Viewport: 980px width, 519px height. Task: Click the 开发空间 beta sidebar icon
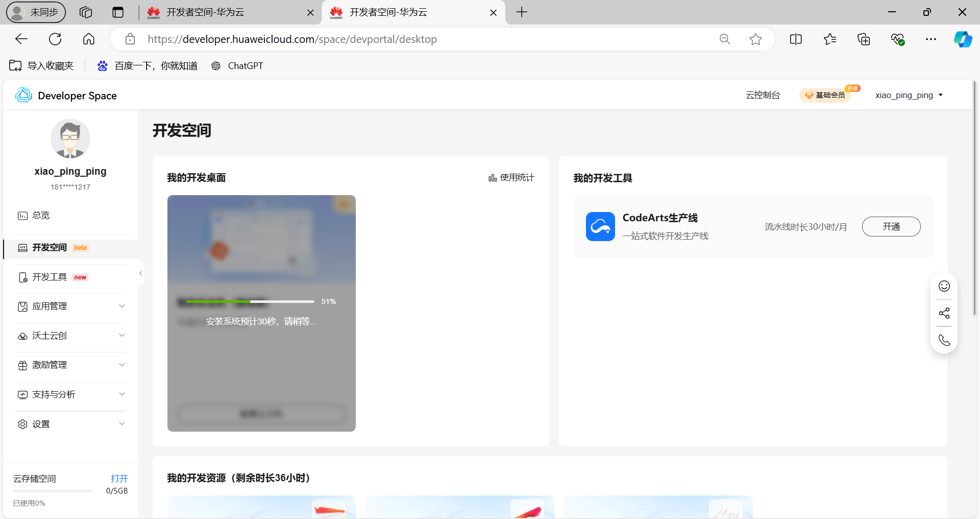(x=22, y=248)
